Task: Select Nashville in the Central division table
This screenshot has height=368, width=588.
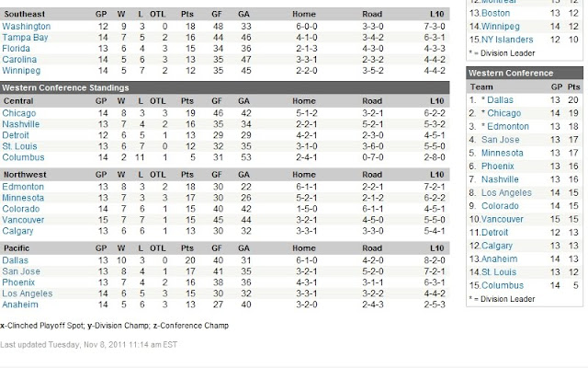Action: click(23, 122)
